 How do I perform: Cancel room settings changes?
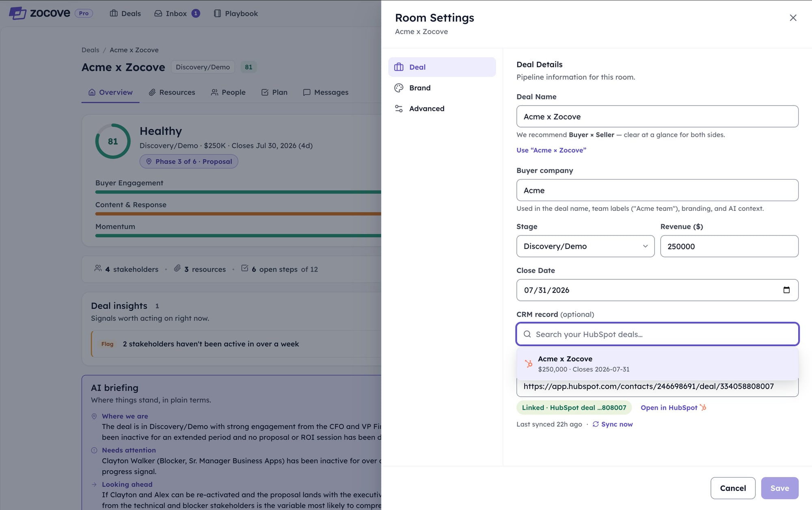[x=733, y=488]
